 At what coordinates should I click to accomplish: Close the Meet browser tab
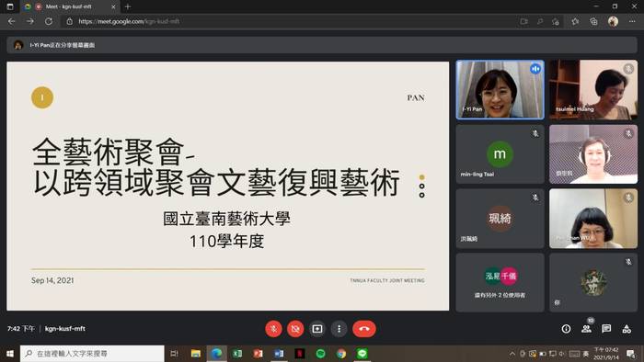pyautogui.click(x=113, y=6)
